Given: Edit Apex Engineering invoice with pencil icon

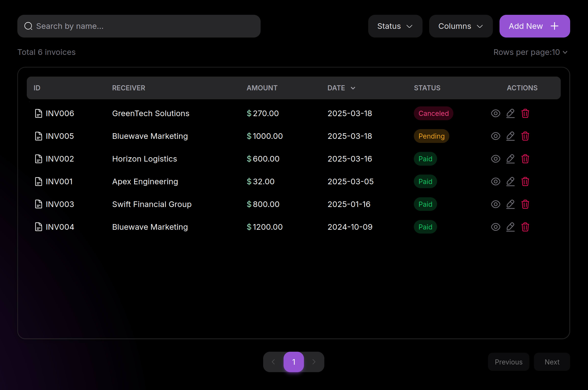Looking at the screenshot, I should click(x=510, y=181).
